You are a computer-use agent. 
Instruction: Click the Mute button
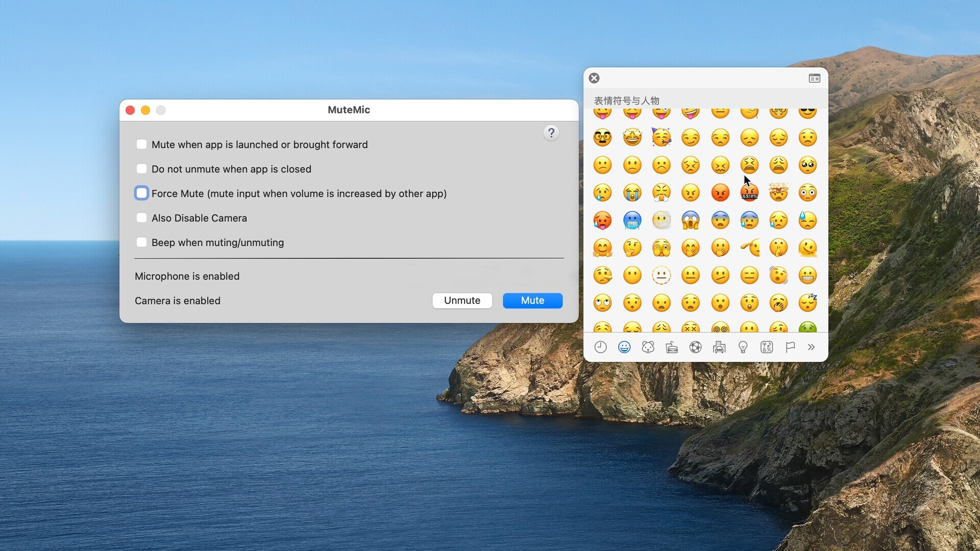532,300
